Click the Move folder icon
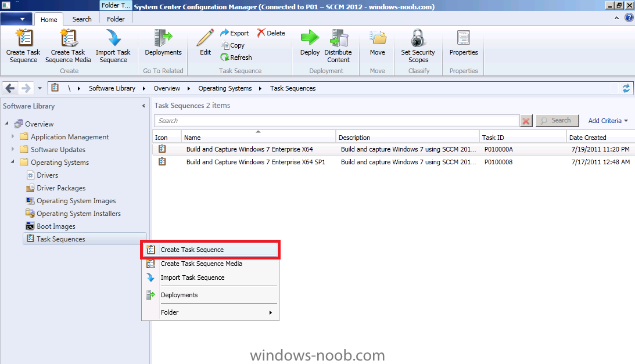This screenshot has height=364, width=635. 378,38
